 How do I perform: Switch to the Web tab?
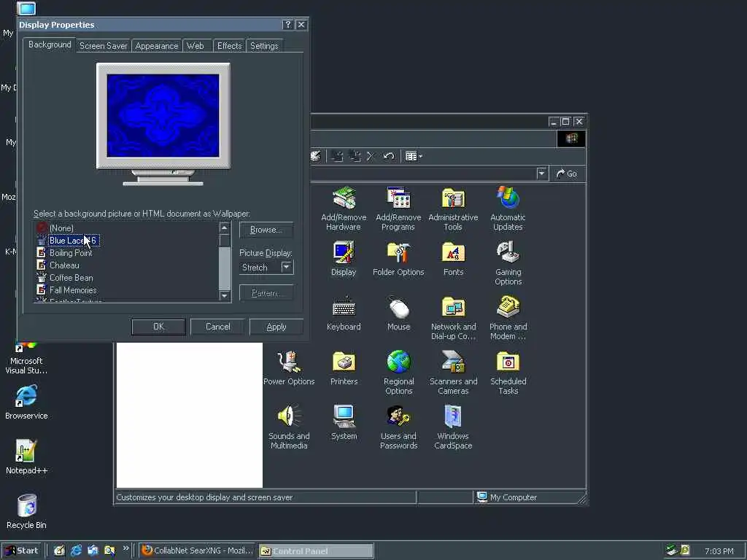[196, 46]
